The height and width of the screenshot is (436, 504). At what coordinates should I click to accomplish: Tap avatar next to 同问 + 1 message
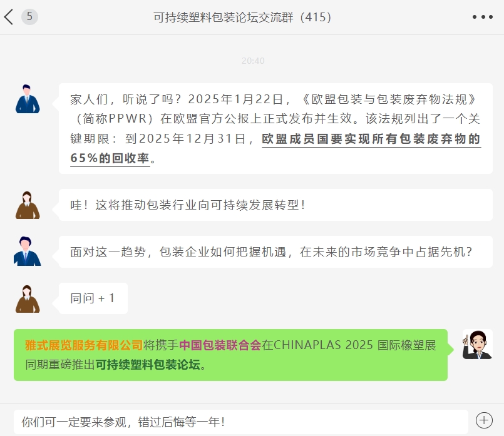pyautogui.click(x=28, y=299)
